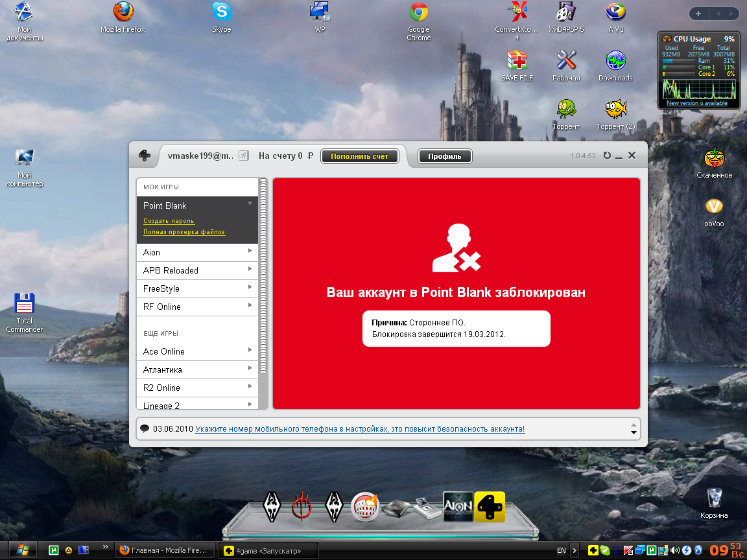
Task: Open Downloads desktop icon
Action: pos(615,65)
